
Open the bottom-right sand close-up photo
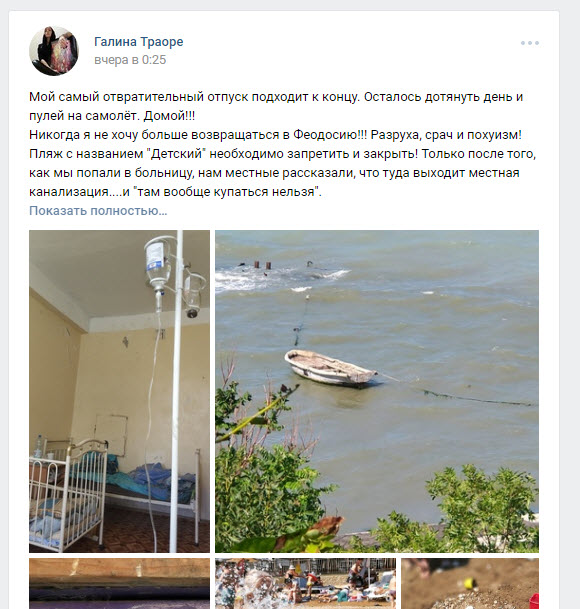pyautogui.click(x=470, y=583)
